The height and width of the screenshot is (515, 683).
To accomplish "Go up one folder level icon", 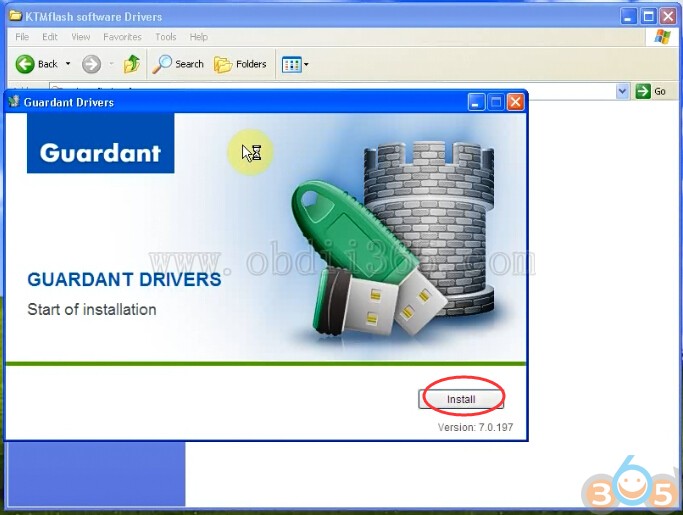I will (132, 64).
